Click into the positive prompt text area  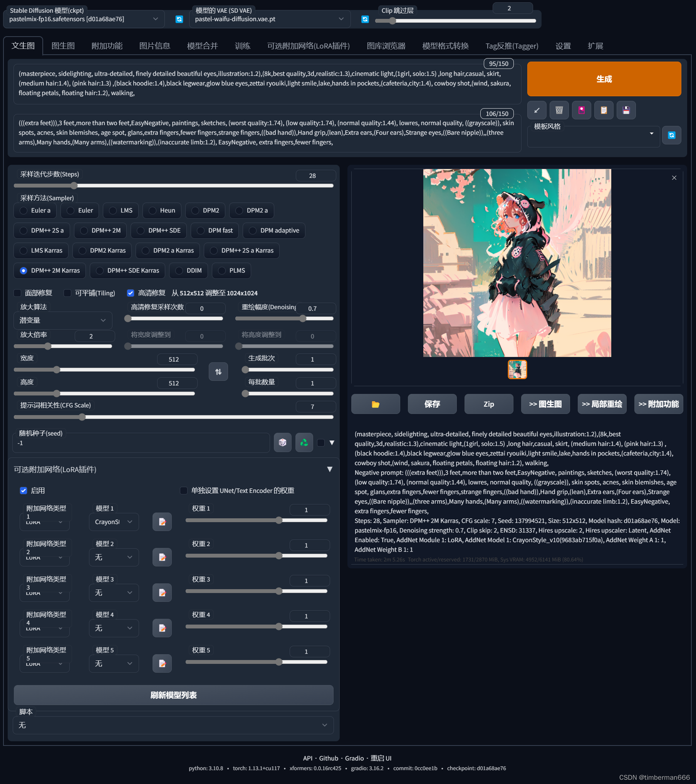click(x=267, y=84)
